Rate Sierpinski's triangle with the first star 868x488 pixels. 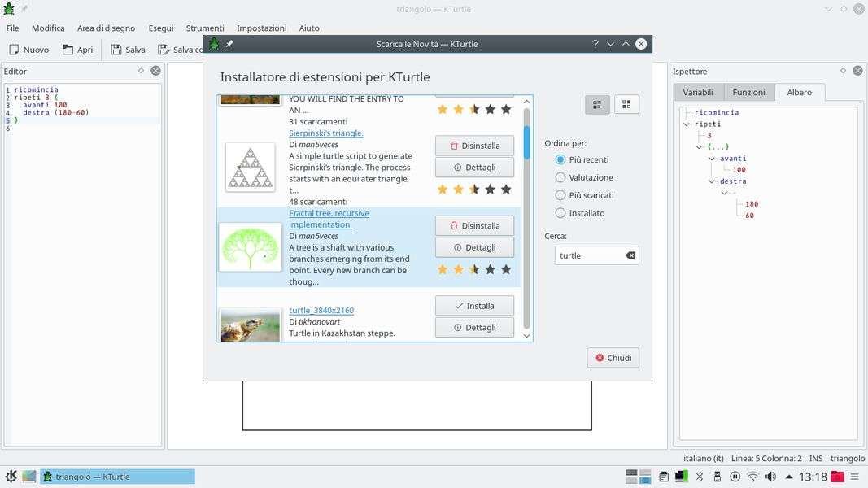click(443, 190)
